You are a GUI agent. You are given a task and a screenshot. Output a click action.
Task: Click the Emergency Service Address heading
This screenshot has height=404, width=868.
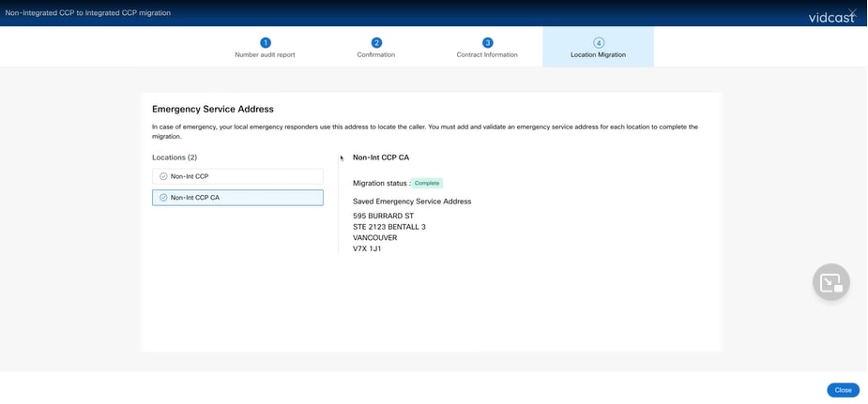click(x=213, y=109)
